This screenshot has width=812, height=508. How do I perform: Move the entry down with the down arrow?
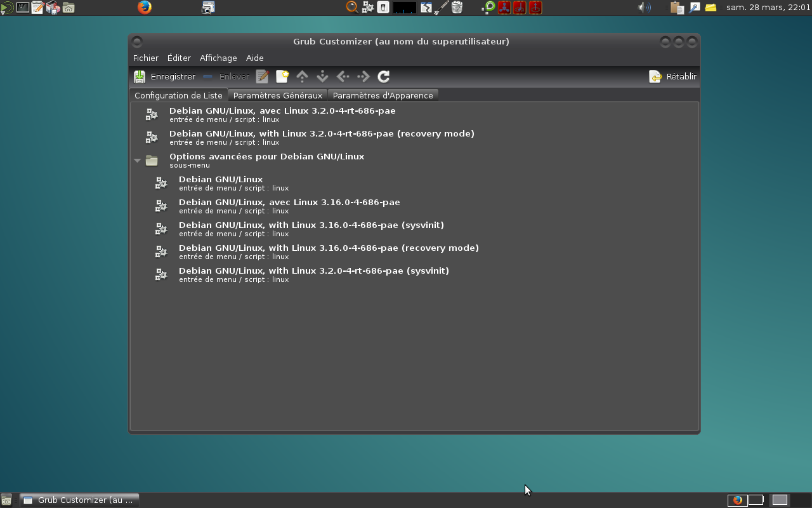pos(322,76)
